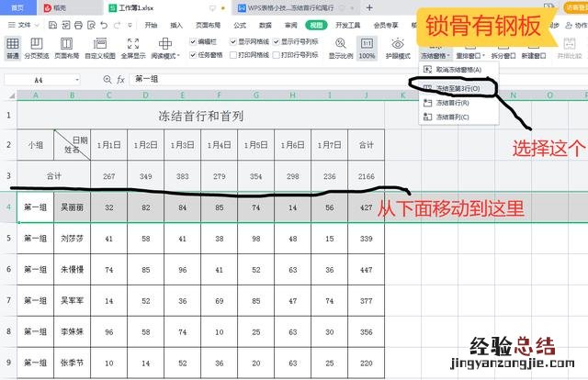
Task: Open the File (文件) menu dropdown
Action: [24, 25]
